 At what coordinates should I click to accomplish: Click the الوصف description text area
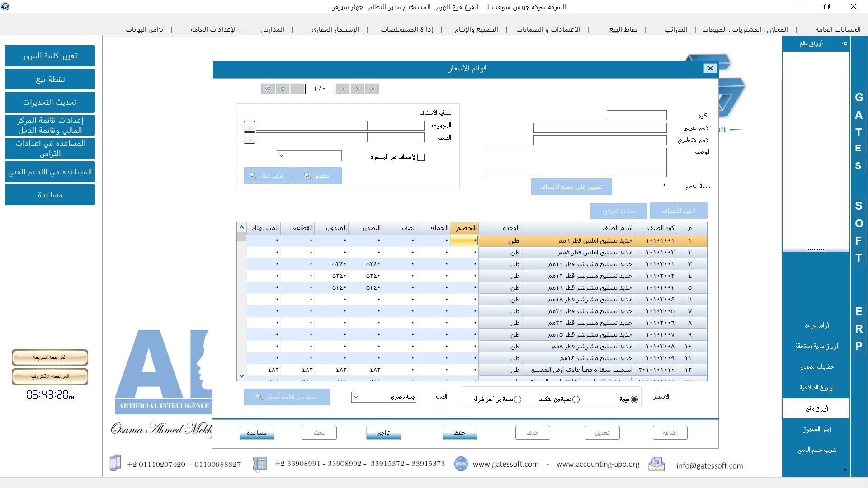pos(576,162)
